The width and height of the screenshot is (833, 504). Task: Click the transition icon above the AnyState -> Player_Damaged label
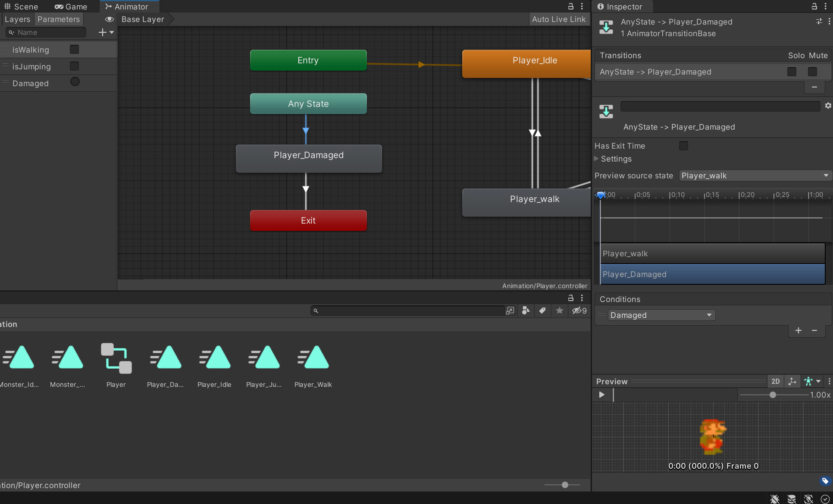click(606, 112)
